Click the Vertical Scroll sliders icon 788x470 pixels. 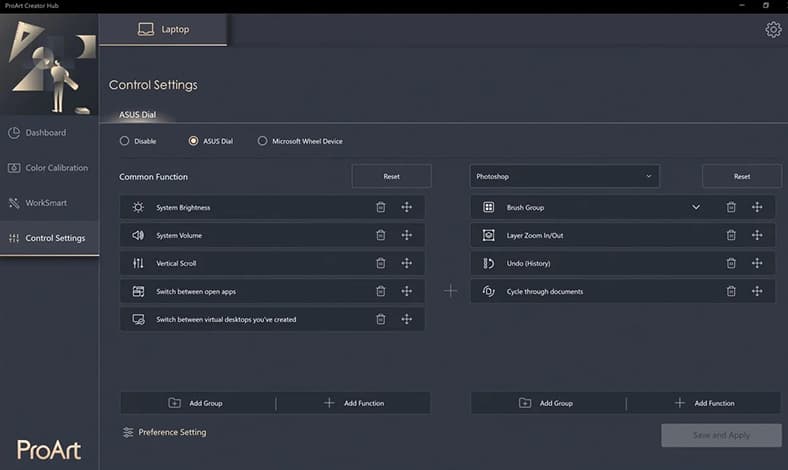pos(138,263)
